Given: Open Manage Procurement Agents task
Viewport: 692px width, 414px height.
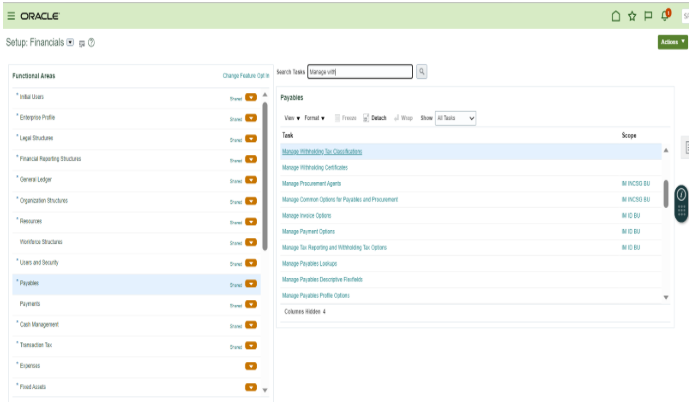Looking at the screenshot, I should click(311, 184).
